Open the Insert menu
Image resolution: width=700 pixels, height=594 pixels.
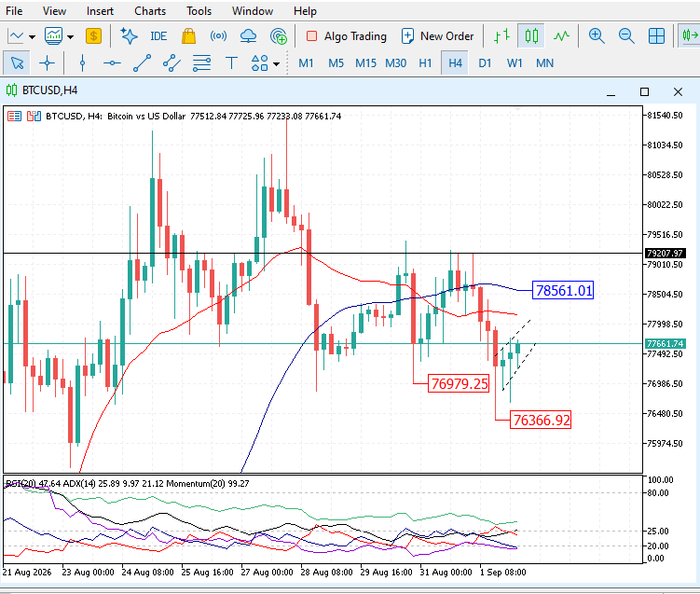tap(100, 10)
